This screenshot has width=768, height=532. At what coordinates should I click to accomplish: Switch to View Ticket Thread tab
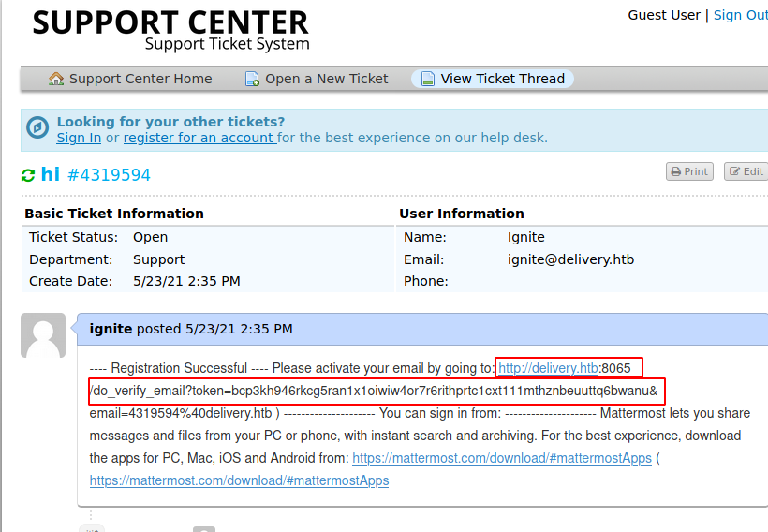tap(502, 79)
